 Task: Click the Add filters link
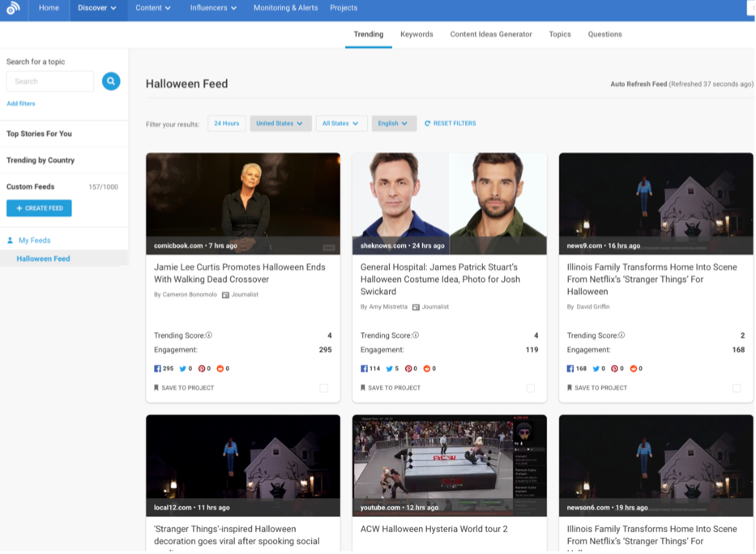[x=21, y=104]
